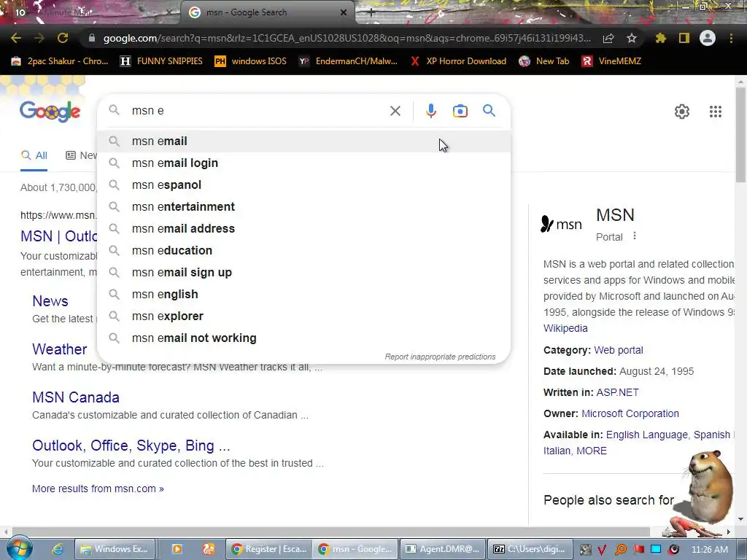
Task: Open Windows Explorer taskbar button
Action: pyautogui.click(x=115, y=549)
